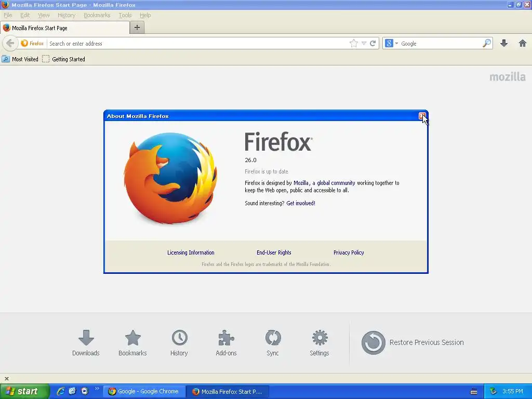Open the View menu
Screen dimensions: 532x399
[44, 15]
